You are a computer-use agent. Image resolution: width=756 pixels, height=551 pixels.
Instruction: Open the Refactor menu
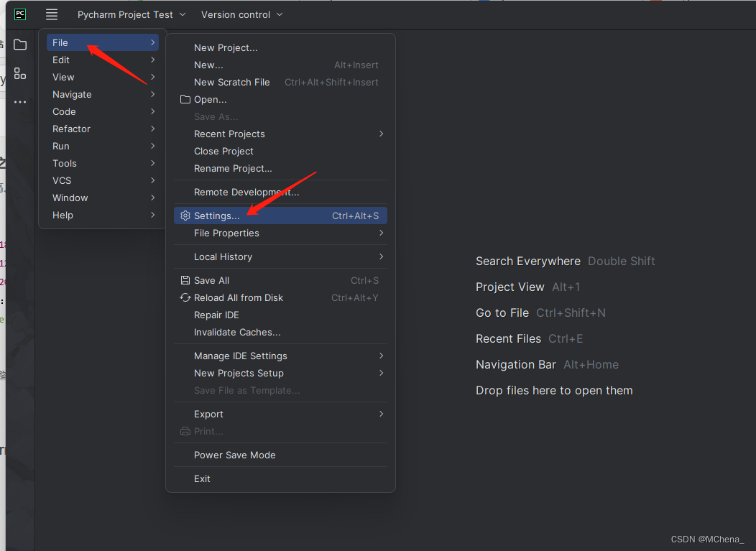[x=103, y=129]
